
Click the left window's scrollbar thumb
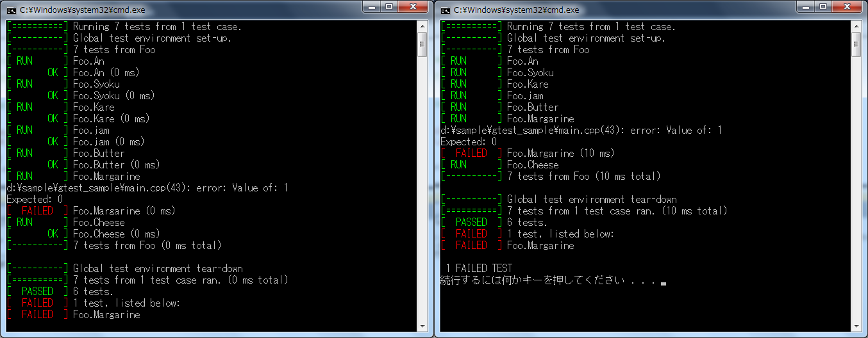(x=422, y=44)
